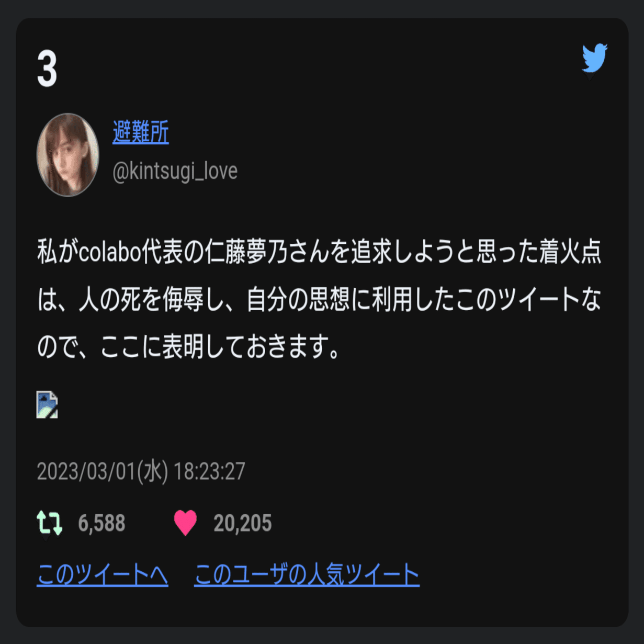Click the ranking number 3

click(47, 69)
